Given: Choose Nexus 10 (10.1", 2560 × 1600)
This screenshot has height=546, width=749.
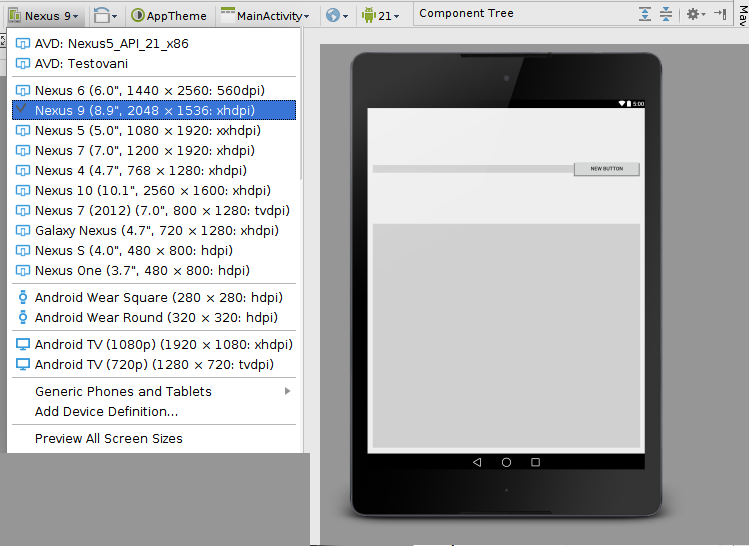Looking at the screenshot, I should coord(154,191).
